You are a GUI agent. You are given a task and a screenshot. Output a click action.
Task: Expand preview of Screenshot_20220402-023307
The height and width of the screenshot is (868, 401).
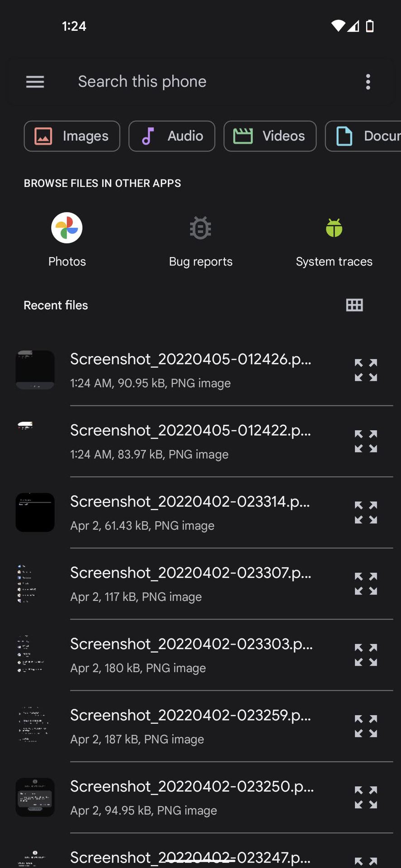coord(366,584)
